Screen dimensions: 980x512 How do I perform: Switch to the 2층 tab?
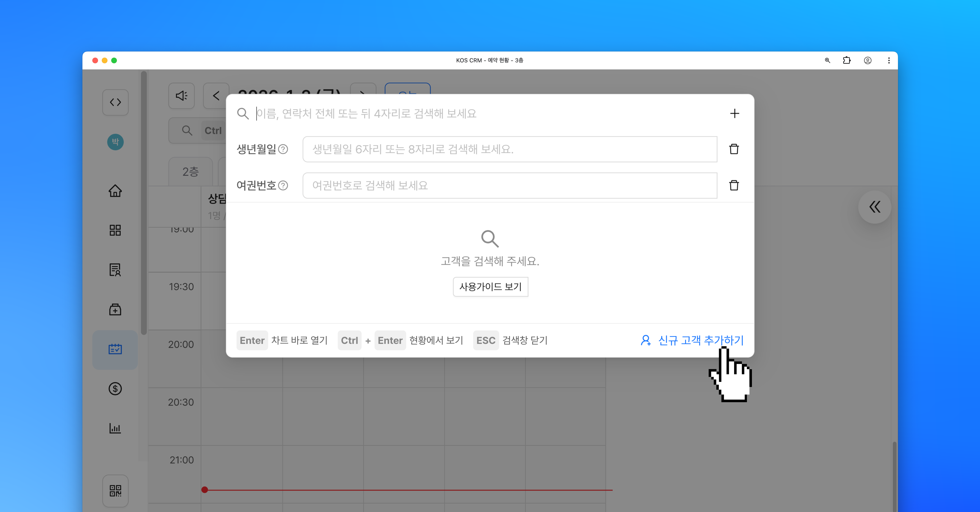click(190, 172)
